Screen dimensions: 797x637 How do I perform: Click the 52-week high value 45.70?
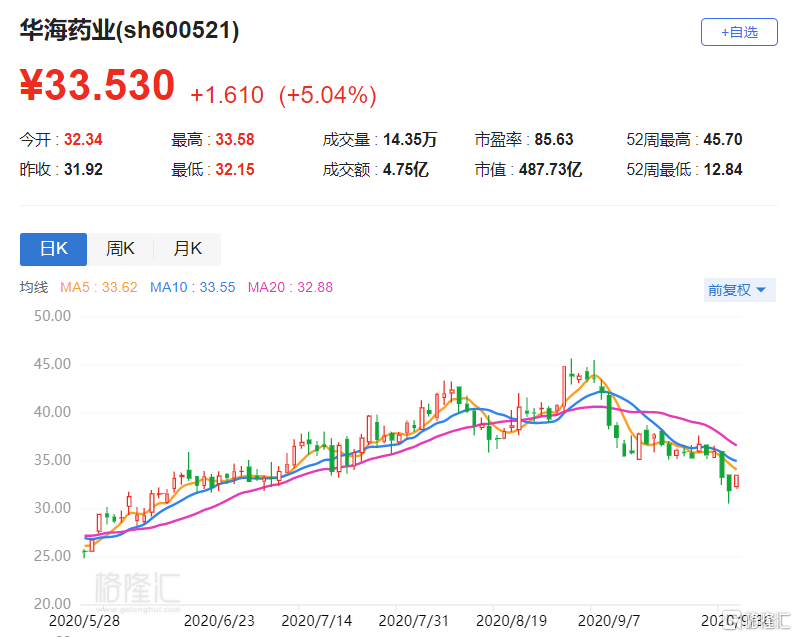(x=723, y=139)
